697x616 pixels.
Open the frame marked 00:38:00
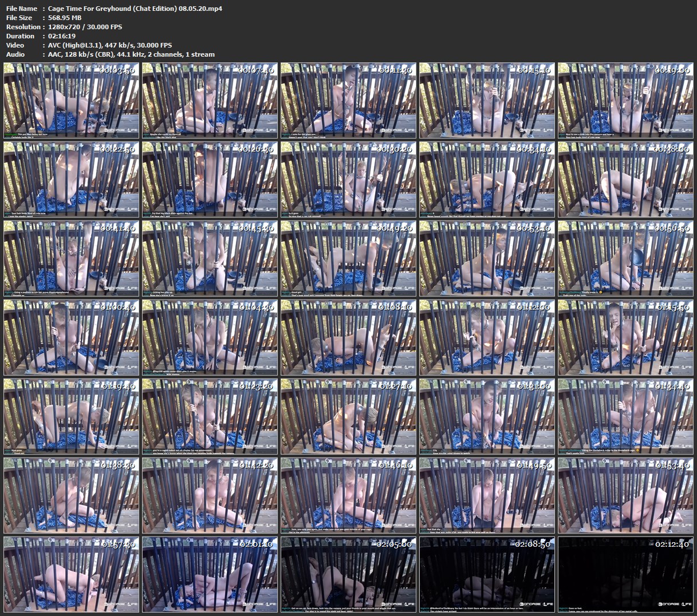click(625, 179)
